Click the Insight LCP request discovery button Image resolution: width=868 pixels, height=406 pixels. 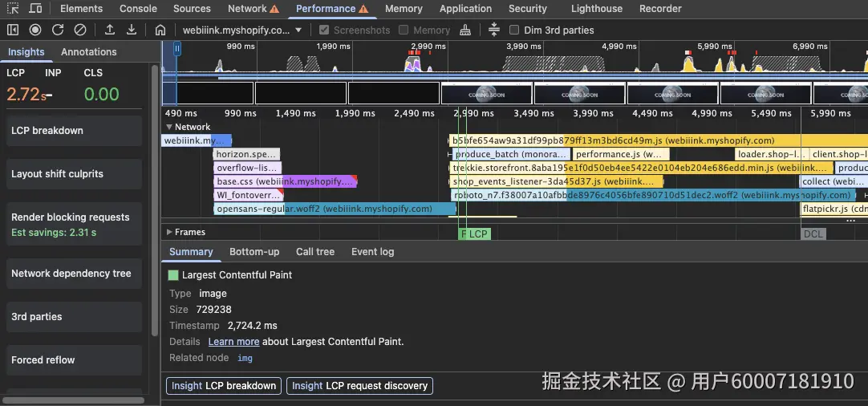tap(359, 385)
